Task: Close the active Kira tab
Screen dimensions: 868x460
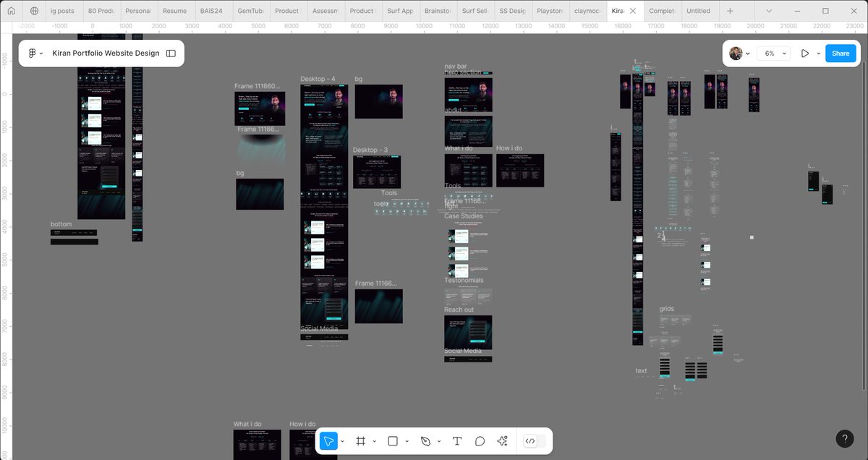Action: pos(633,11)
